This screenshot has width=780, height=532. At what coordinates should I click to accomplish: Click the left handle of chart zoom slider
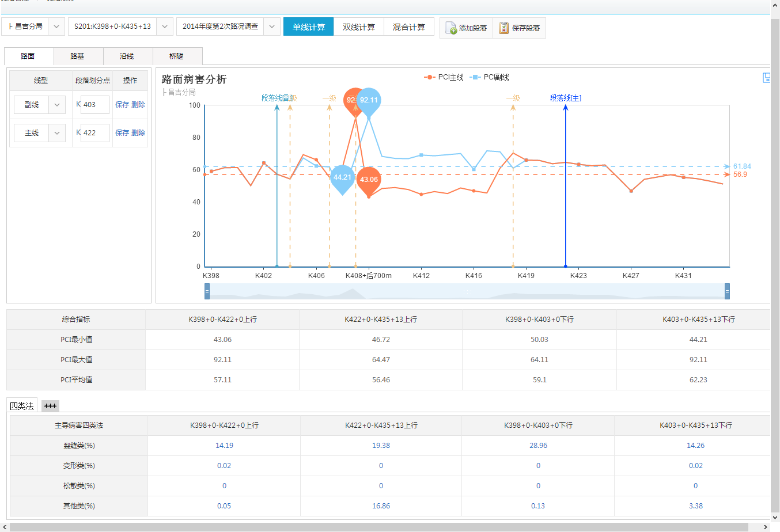[x=207, y=291]
